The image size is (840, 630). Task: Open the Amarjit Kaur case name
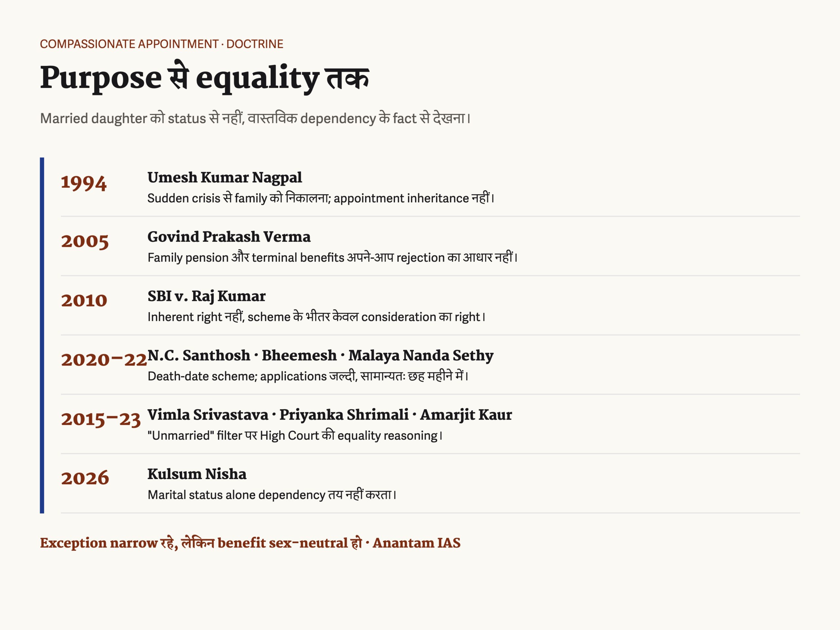click(466, 415)
